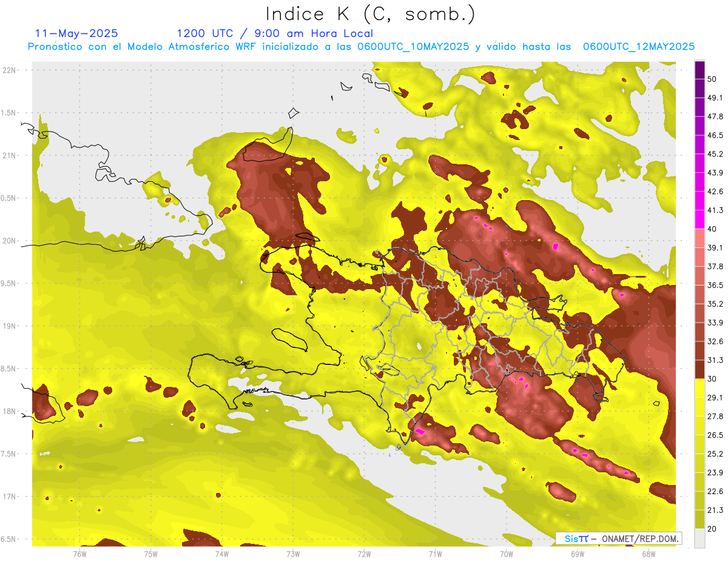Image resolution: width=728 pixels, height=562 pixels.
Task: Click the legend value "23.9"
Action: point(715,473)
